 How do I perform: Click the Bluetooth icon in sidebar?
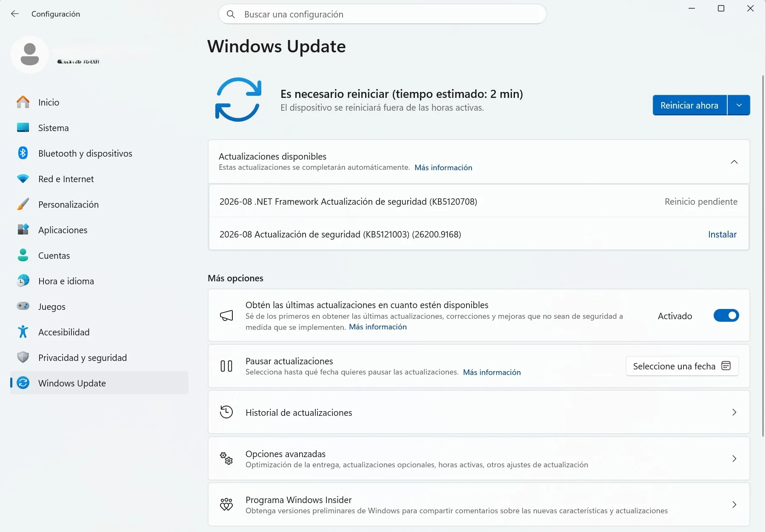click(23, 153)
